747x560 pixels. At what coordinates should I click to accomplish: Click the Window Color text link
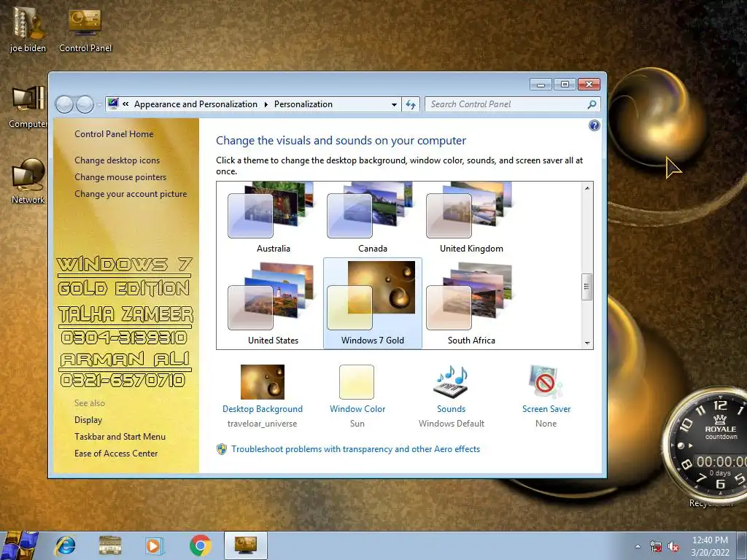click(x=357, y=409)
